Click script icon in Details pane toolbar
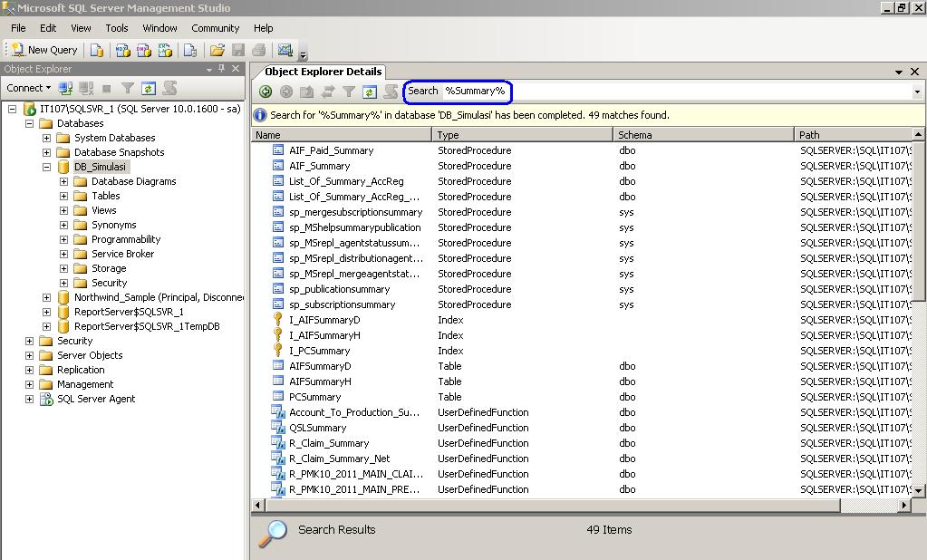The height and width of the screenshot is (560, 927). pyautogui.click(x=391, y=92)
